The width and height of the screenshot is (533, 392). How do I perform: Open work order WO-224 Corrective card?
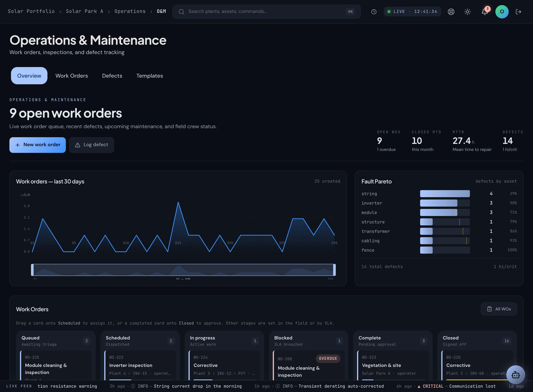[x=224, y=366]
